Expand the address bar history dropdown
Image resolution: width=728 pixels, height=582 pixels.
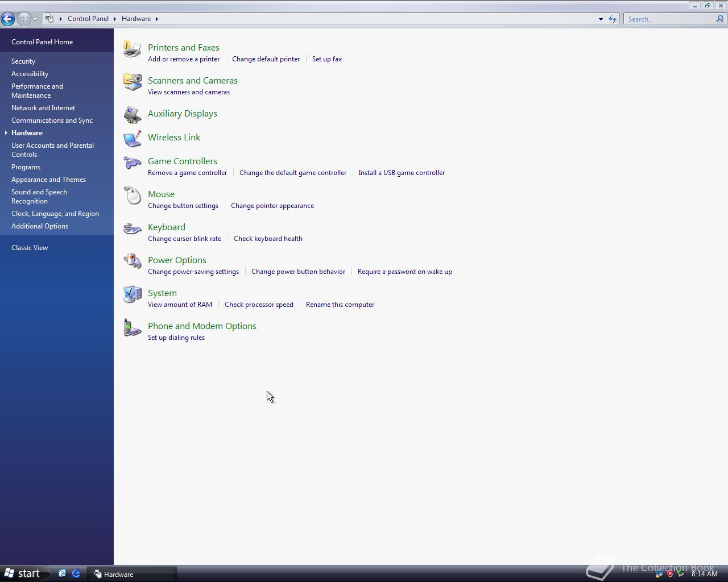(601, 19)
